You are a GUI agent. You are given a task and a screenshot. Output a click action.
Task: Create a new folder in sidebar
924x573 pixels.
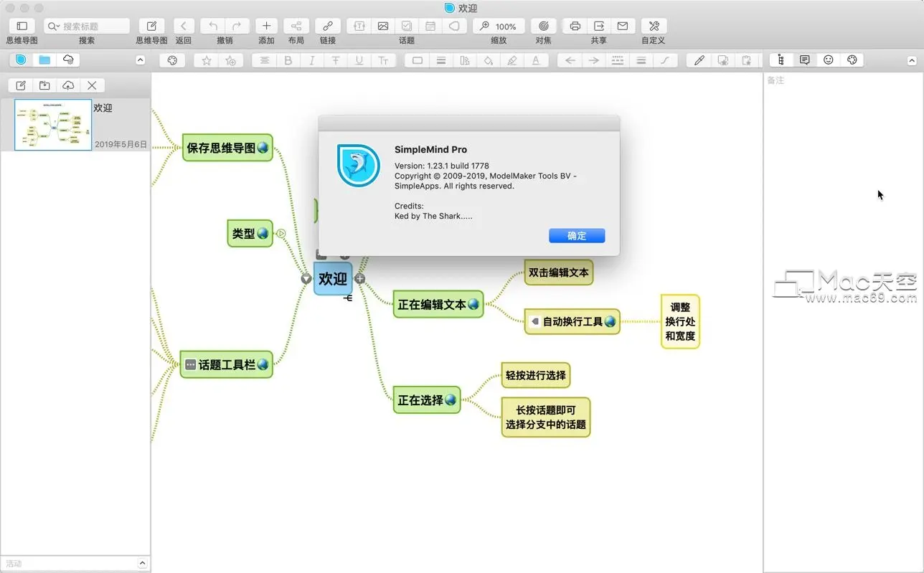click(44, 85)
